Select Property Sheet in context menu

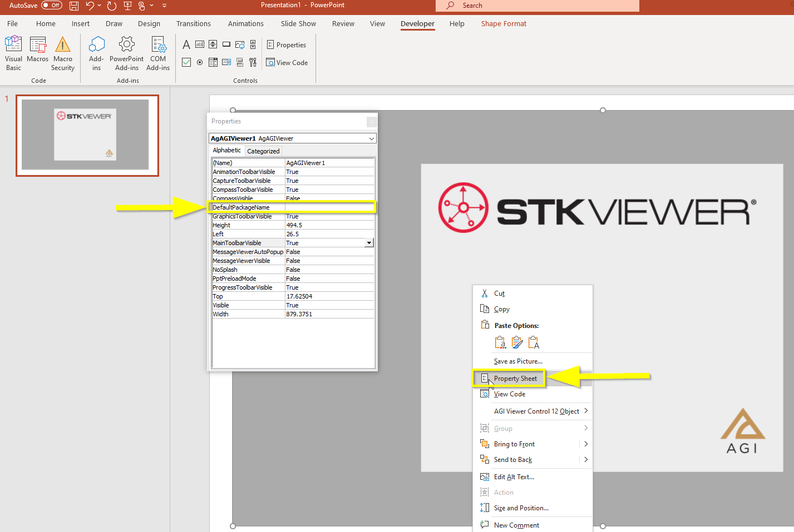tap(532, 379)
